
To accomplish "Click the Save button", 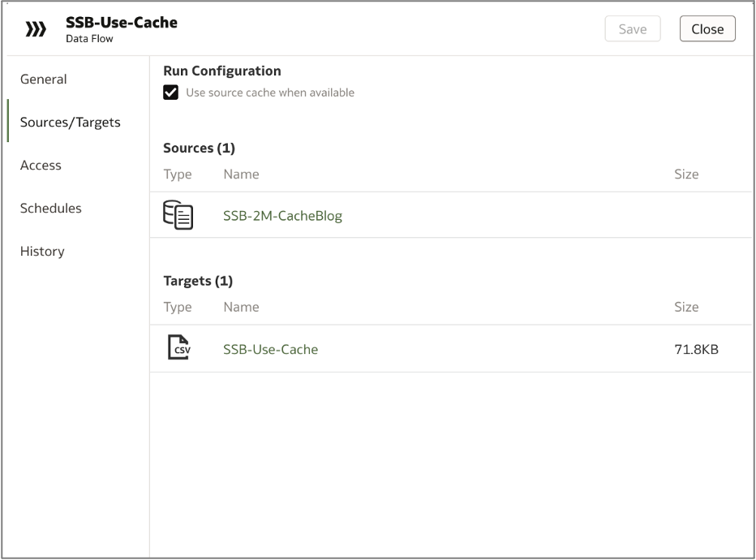I will tap(632, 28).
